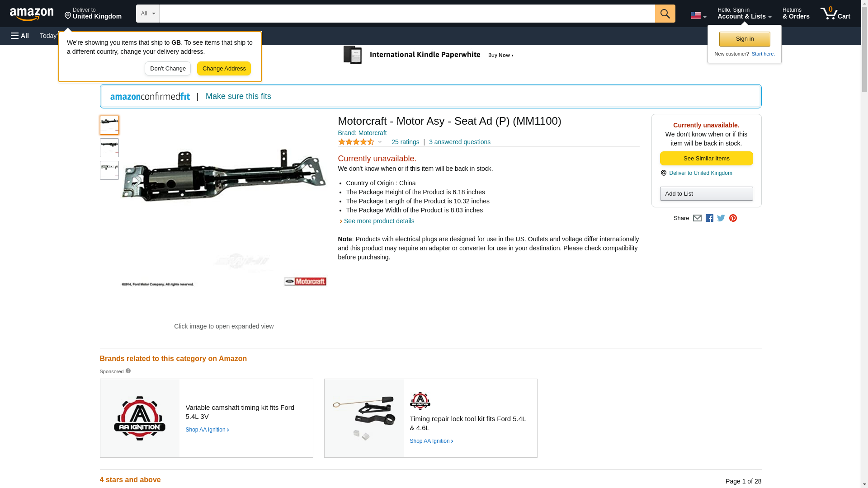Expand the All search category dropdown
The image size is (868, 488).
(x=148, y=14)
